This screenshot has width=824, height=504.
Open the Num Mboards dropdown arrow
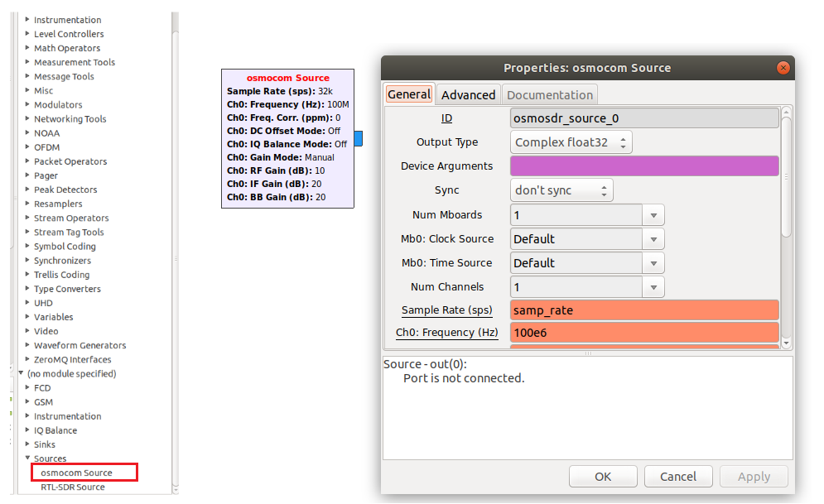coord(653,215)
